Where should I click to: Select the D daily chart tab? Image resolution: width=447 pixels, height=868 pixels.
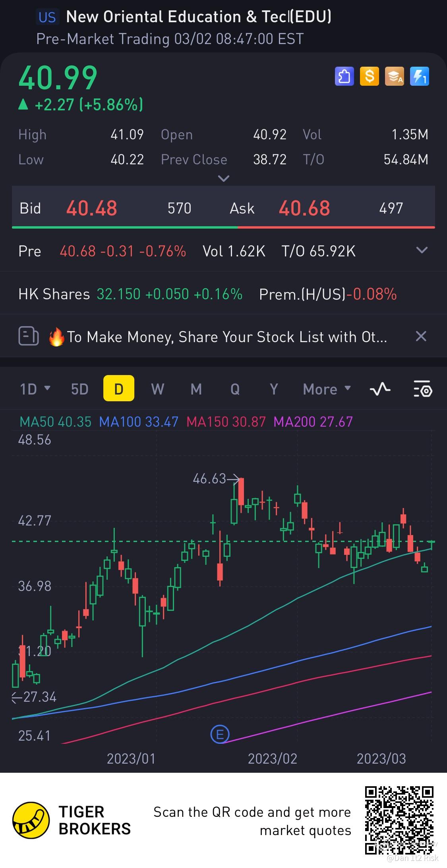pos(118,389)
